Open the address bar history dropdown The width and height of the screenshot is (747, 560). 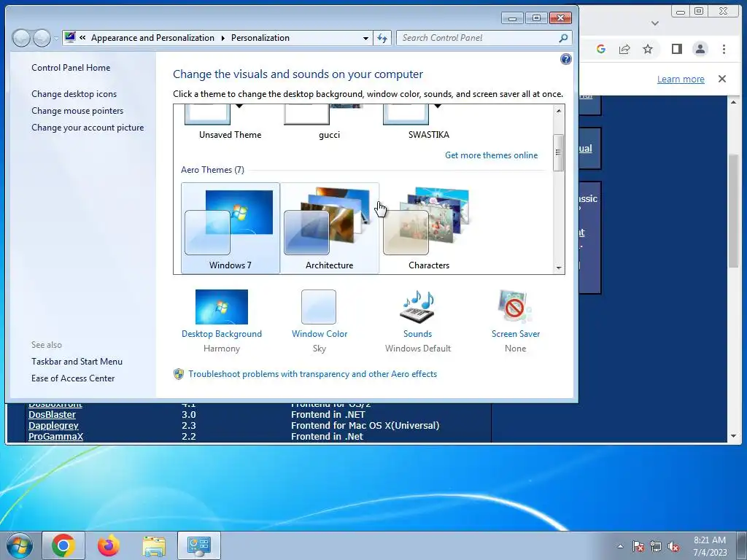[x=365, y=38]
